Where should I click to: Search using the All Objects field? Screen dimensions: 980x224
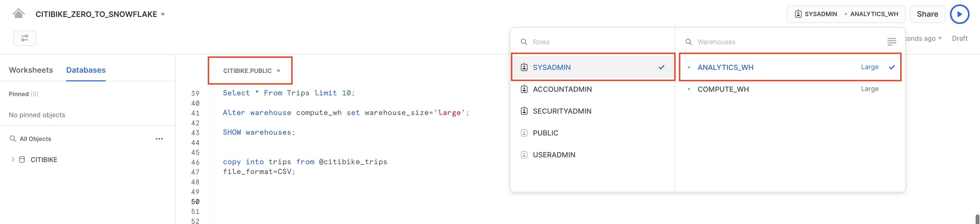tap(35, 138)
